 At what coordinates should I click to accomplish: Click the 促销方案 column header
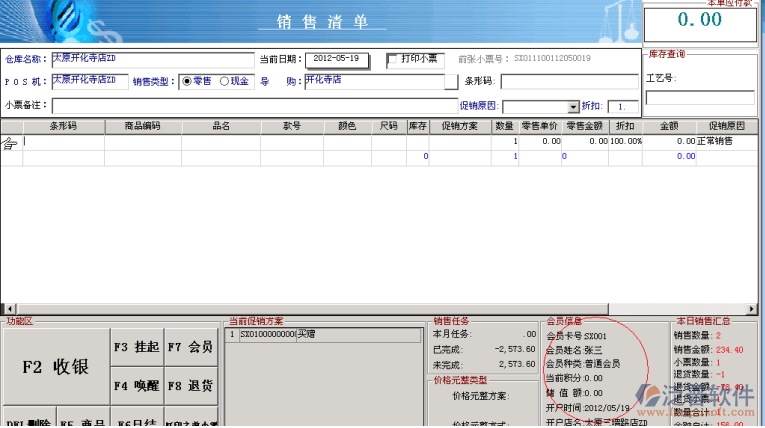coord(459,127)
